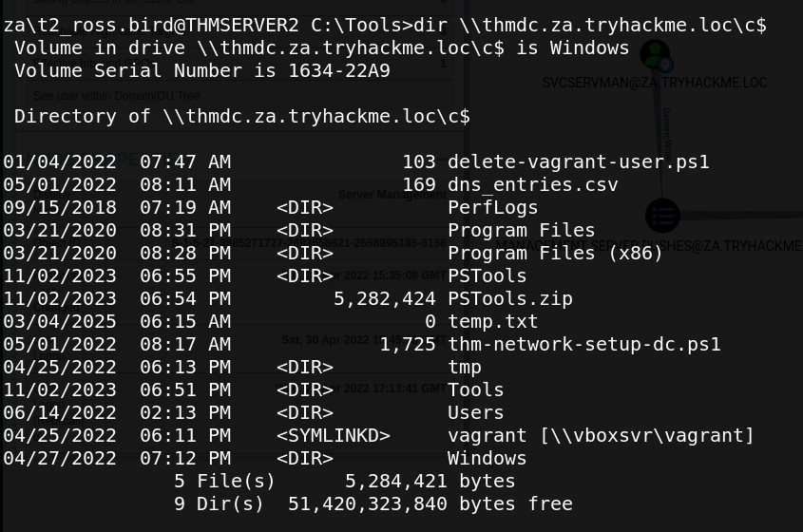
Task: Click the delete-vagrant-user.ps1 filename
Action: (578, 161)
